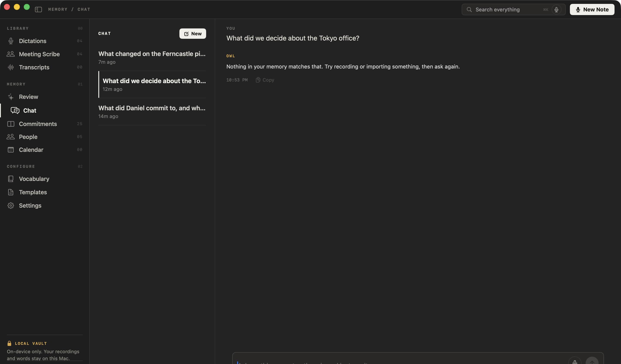Click the Dictations microphone icon

click(x=11, y=41)
